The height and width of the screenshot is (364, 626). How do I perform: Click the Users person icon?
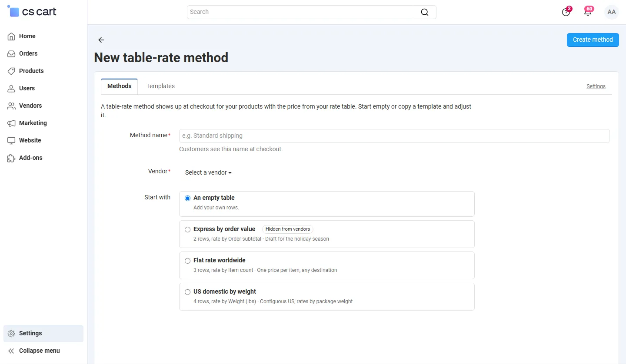11,89
